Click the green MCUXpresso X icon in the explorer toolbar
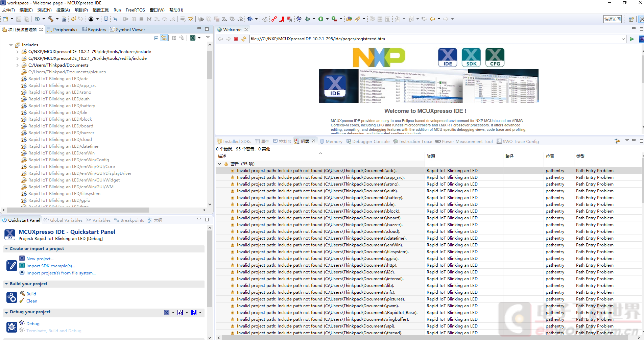Screen dimensions: 644x340 193,38
